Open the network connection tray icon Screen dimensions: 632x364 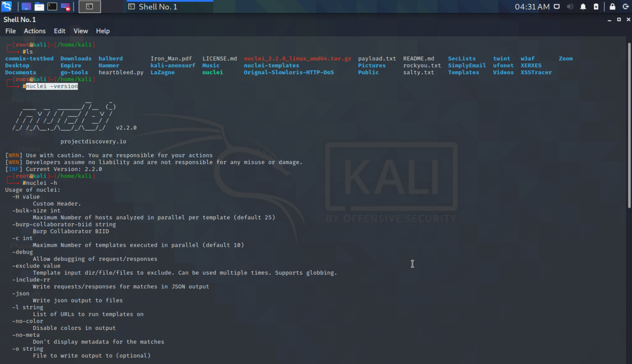(x=557, y=7)
